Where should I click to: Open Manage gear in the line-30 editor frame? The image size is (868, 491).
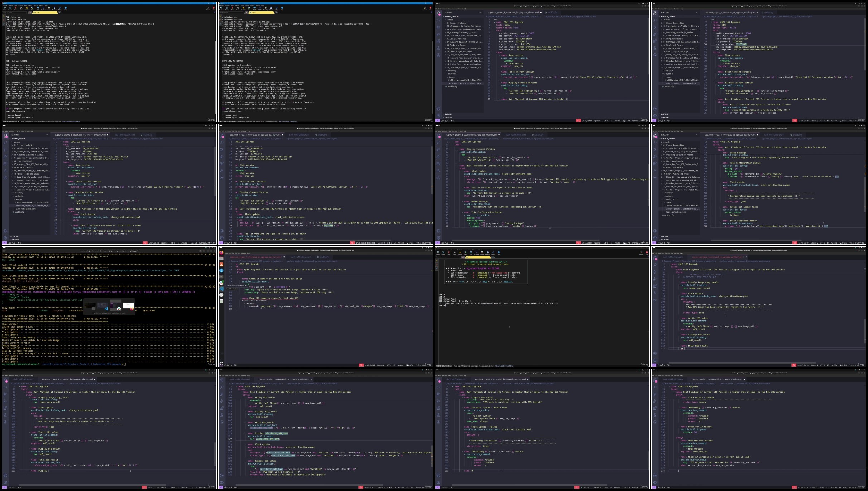(x=438, y=116)
